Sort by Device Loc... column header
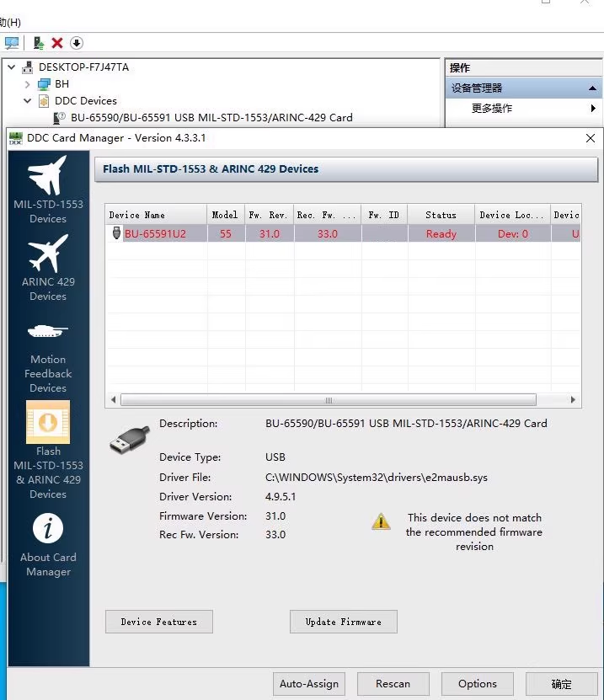The height and width of the screenshot is (700, 604). pos(513,215)
